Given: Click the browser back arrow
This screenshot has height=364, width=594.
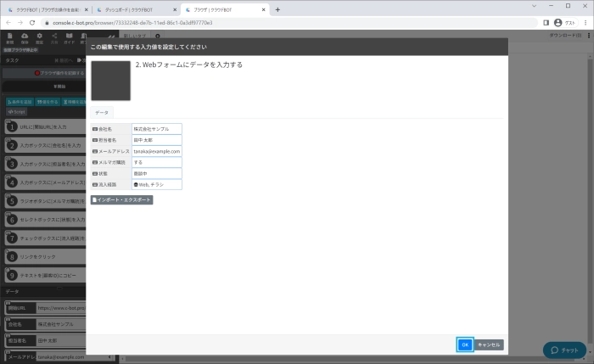Looking at the screenshot, I should coord(8,23).
